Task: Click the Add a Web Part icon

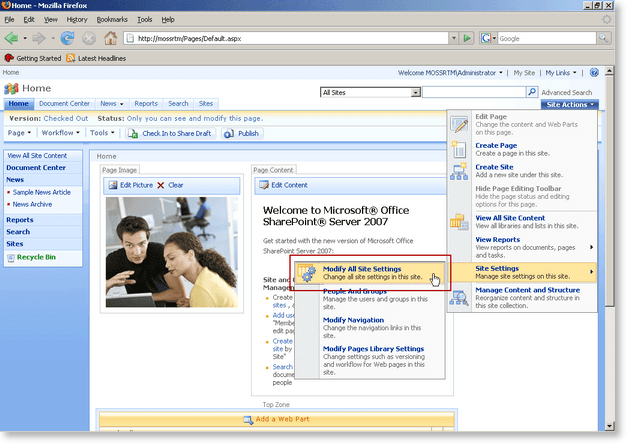Action: (248, 420)
